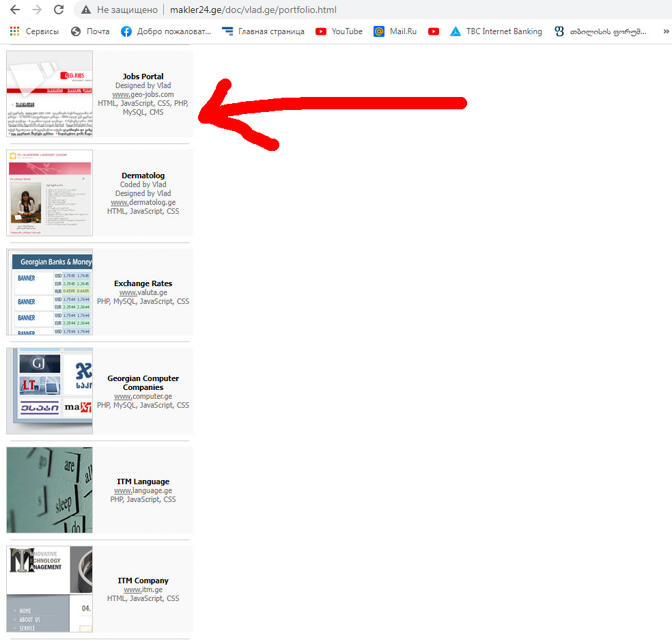The width and height of the screenshot is (672, 642).
Task: Open the YouTube bookmark
Action: [x=339, y=31]
